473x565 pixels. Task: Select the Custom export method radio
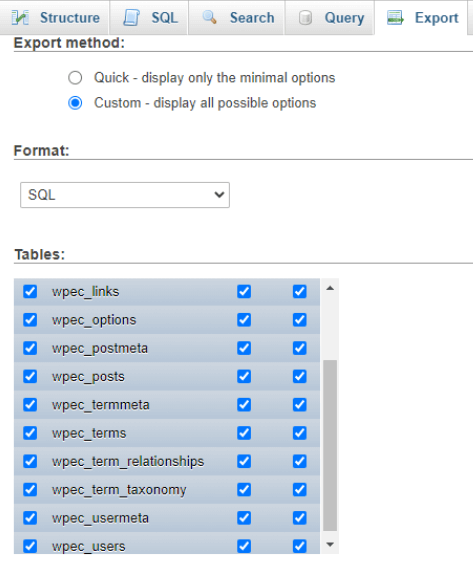75,103
